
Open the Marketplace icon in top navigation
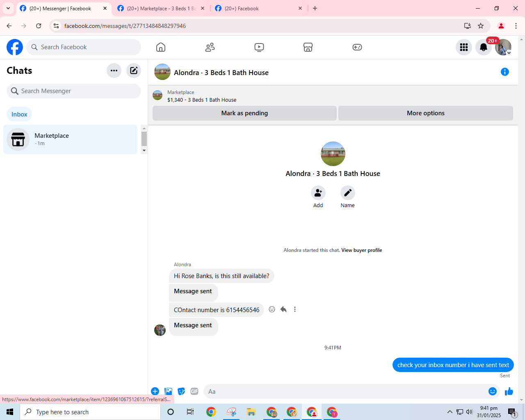click(308, 47)
